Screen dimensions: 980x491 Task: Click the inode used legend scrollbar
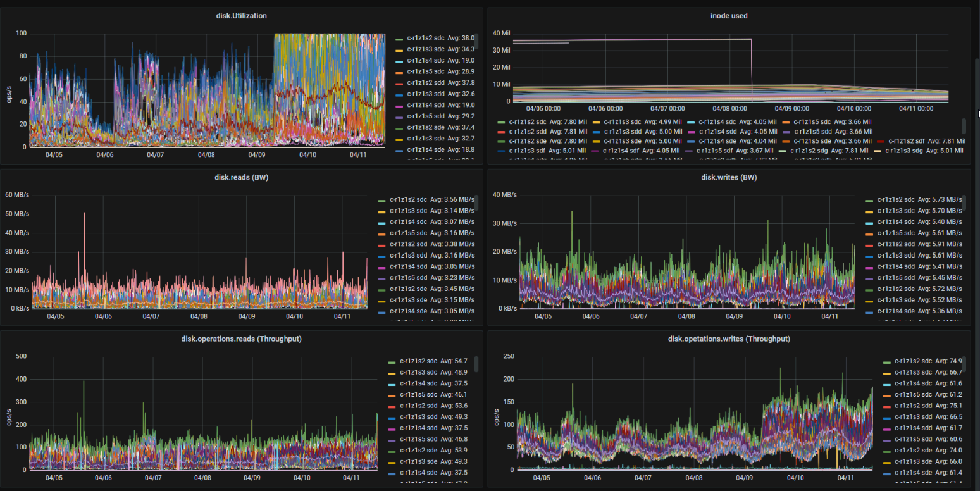964,125
